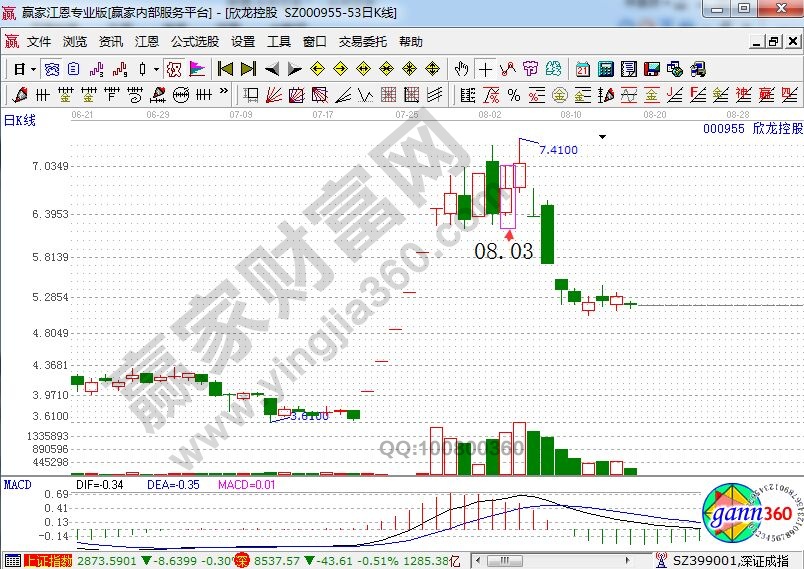This screenshot has width=804, height=569.
Task: Open the 交易委托 menu
Action: 362,42
